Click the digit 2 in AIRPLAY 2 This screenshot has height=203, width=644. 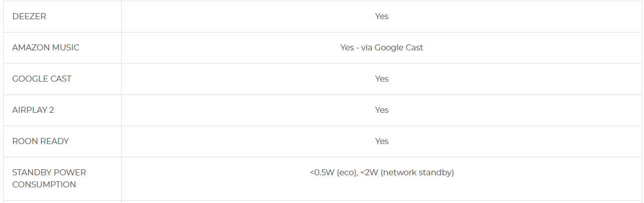(51, 110)
